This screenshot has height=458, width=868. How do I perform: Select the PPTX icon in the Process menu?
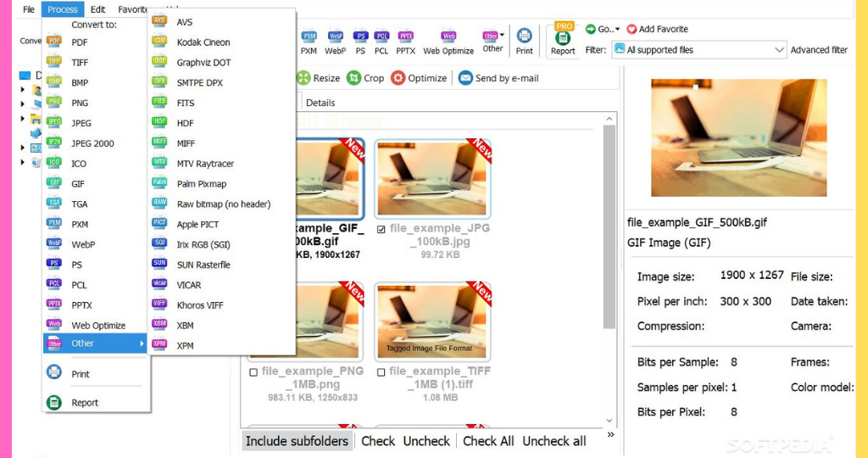coord(54,304)
